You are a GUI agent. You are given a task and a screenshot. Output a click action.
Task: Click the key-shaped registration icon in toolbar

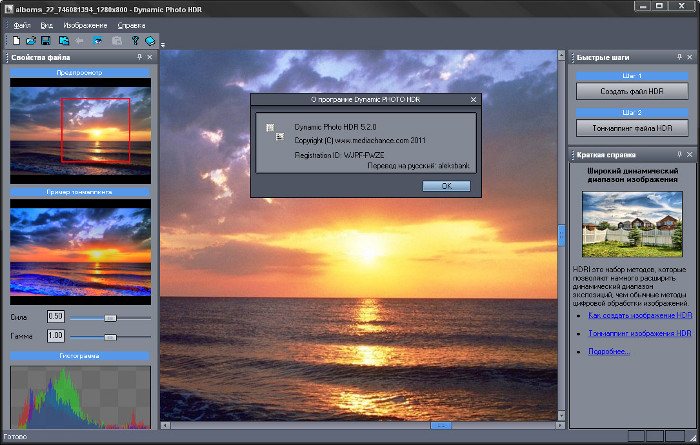(134, 40)
